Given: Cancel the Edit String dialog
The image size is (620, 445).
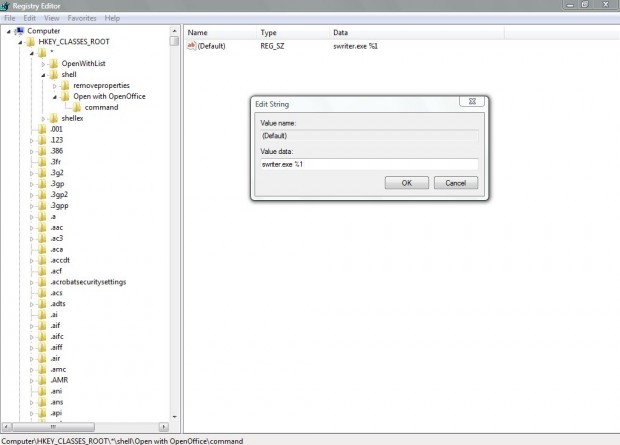Looking at the screenshot, I should 456,183.
